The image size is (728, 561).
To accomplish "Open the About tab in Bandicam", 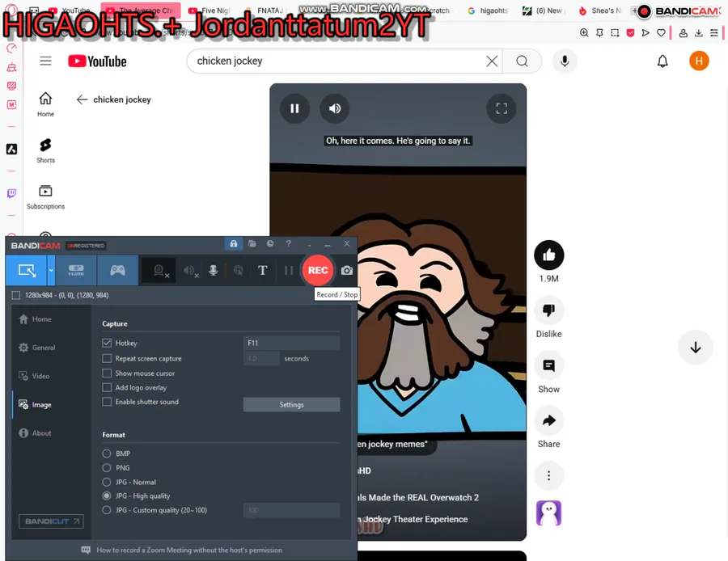I will point(35,433).
